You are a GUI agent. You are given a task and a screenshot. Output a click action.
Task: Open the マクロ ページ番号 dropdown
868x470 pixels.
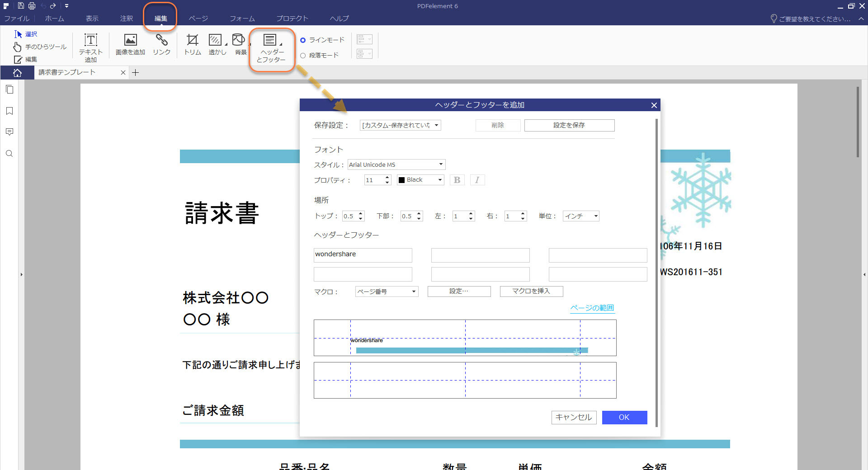pos(387,291)
